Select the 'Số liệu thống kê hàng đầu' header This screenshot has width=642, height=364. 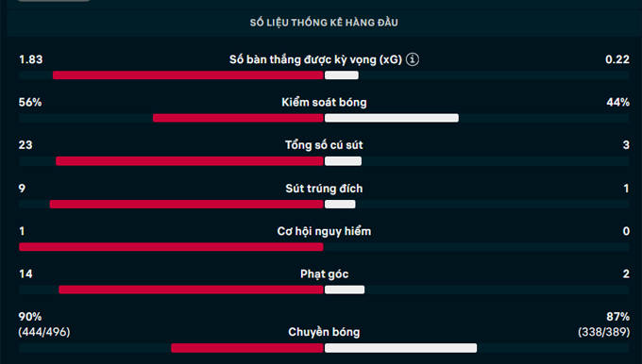tap(324, 23)
